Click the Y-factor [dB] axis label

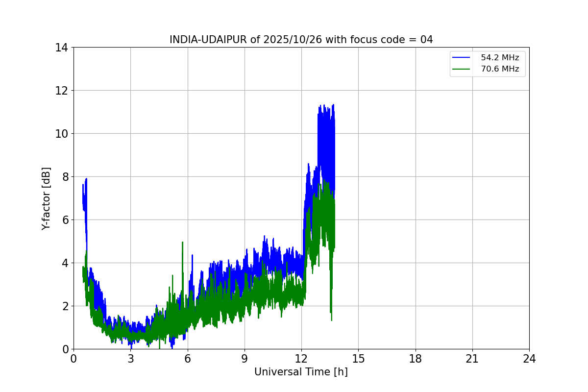(46, 198)
